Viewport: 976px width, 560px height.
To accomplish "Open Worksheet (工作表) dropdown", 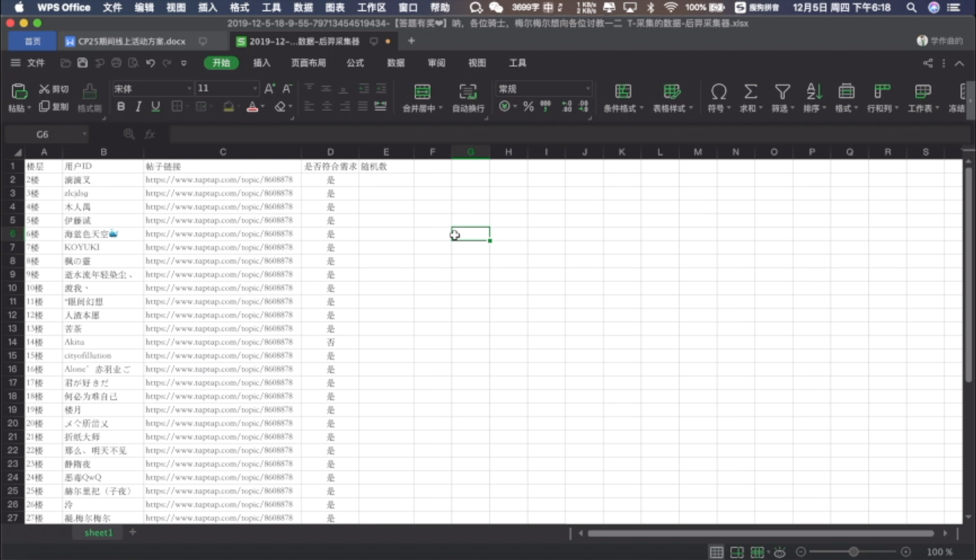I will [923, 98].
